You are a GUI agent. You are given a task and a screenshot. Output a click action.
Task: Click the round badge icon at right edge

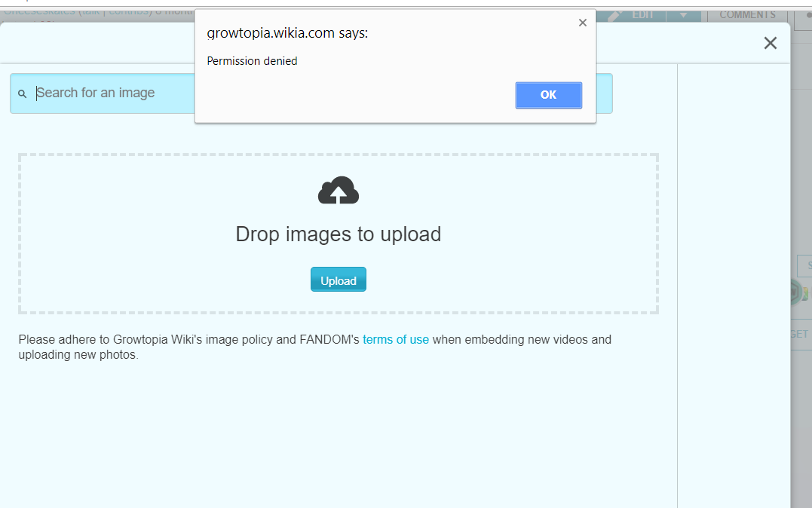point(796,292)
